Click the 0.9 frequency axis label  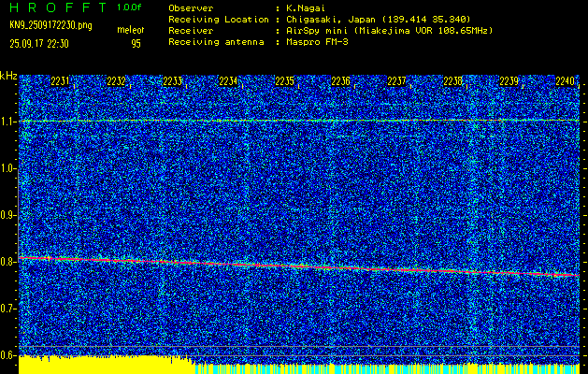(x=7, y=215)
